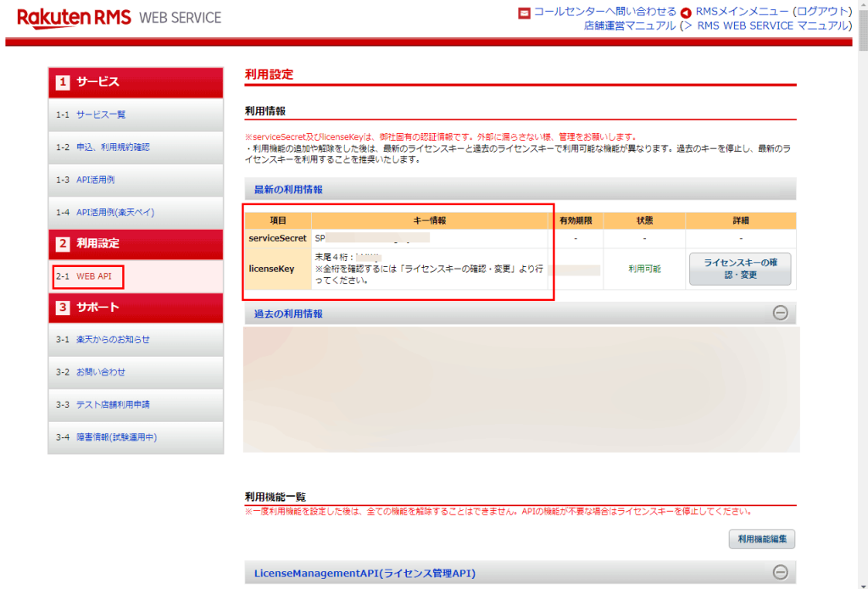Open 1-2 申込、利用規約確認 menu item
868x589 pixels.
coord(136,147)
